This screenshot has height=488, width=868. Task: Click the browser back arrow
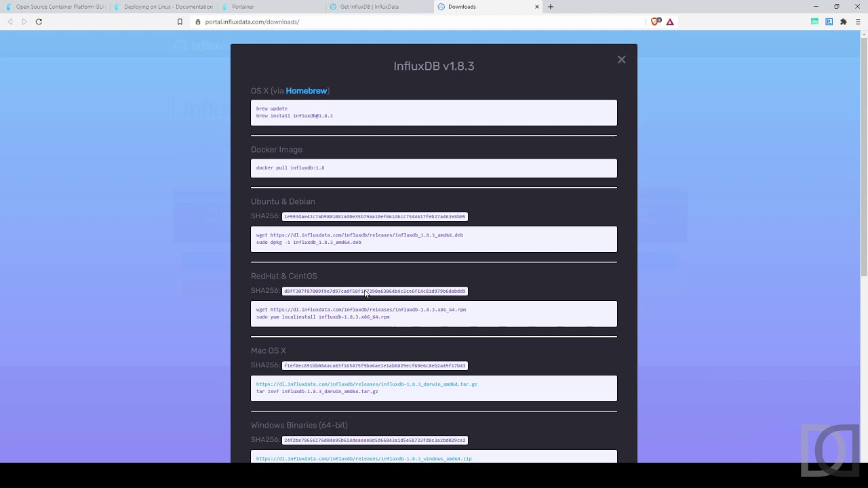[x=10, y=22]
